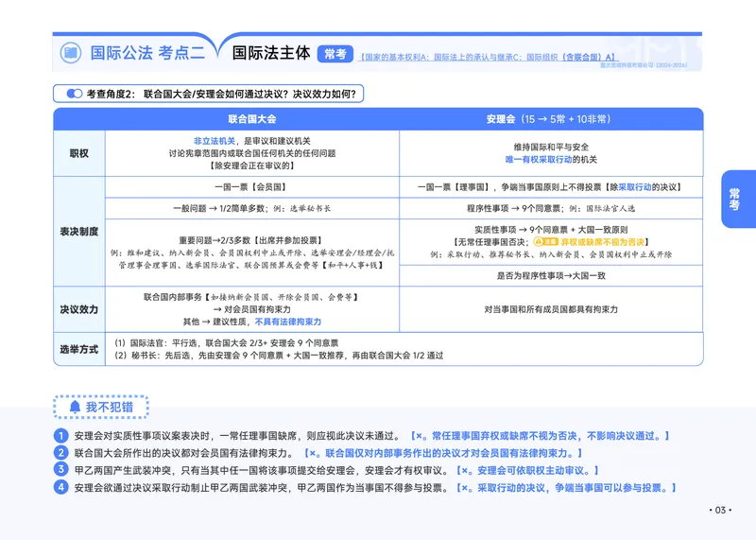The width and height of the screenshot is (756, 540).
Task: Click the bell icon in 我不犯错
Action: [75, 407]
